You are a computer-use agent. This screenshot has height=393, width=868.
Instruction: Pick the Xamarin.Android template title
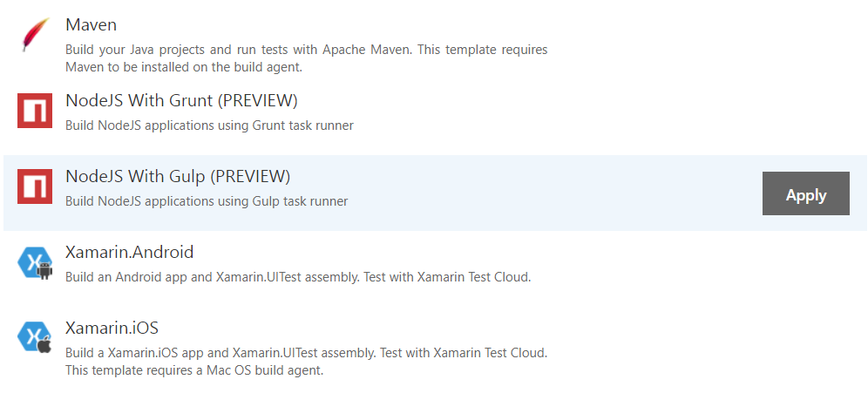click(129, 253)
